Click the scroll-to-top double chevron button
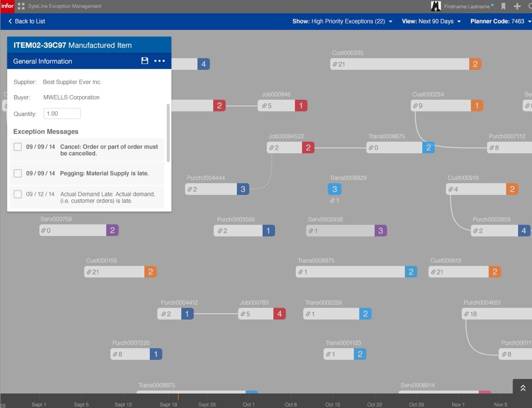 point(523,388)
